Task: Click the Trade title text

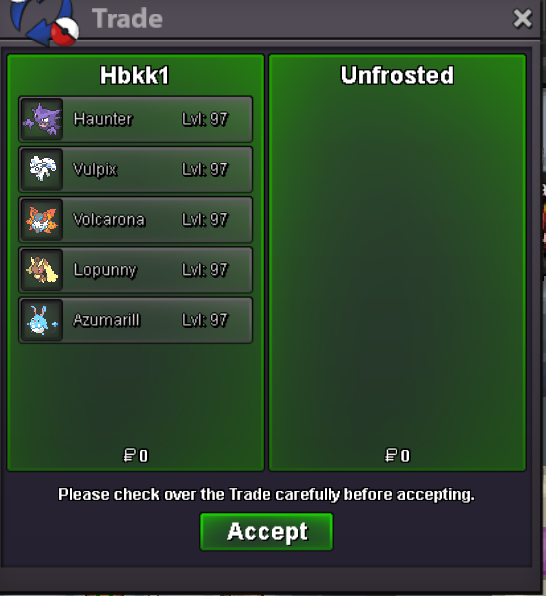Action: click(127, 18)
